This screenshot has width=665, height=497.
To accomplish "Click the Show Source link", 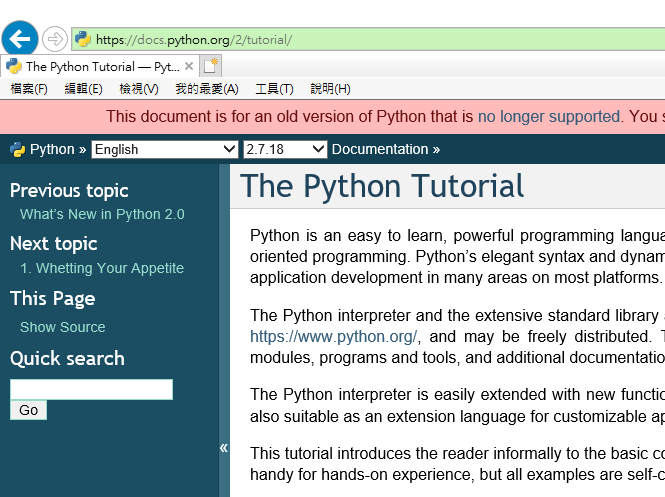I will 63,327.
